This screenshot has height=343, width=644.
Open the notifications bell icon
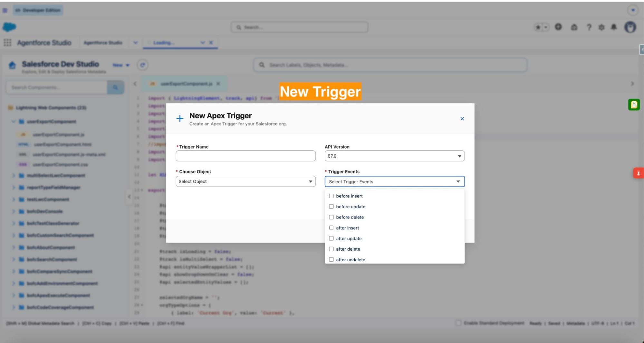(614, 27)
